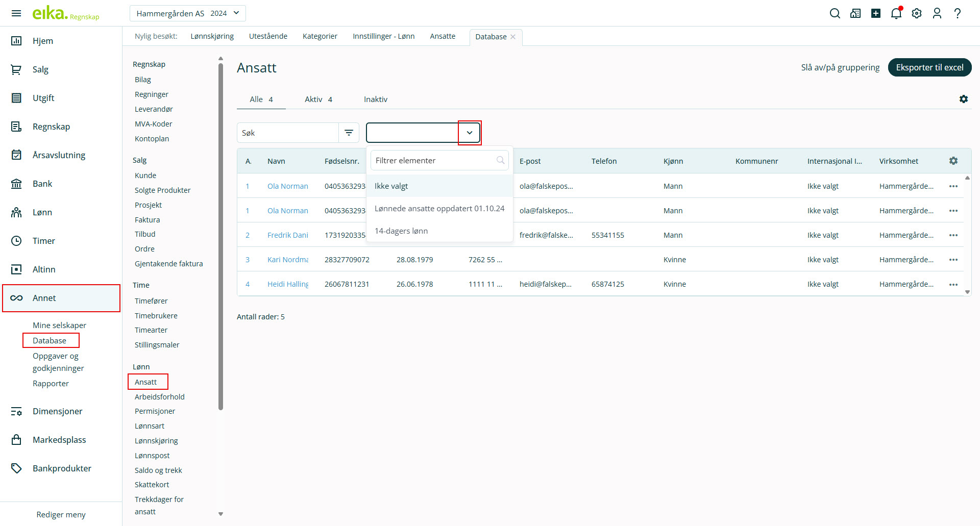Screen dimensions: 980x526
Task: Click the filter icon next to search
Action: click(x=349, y=133)
